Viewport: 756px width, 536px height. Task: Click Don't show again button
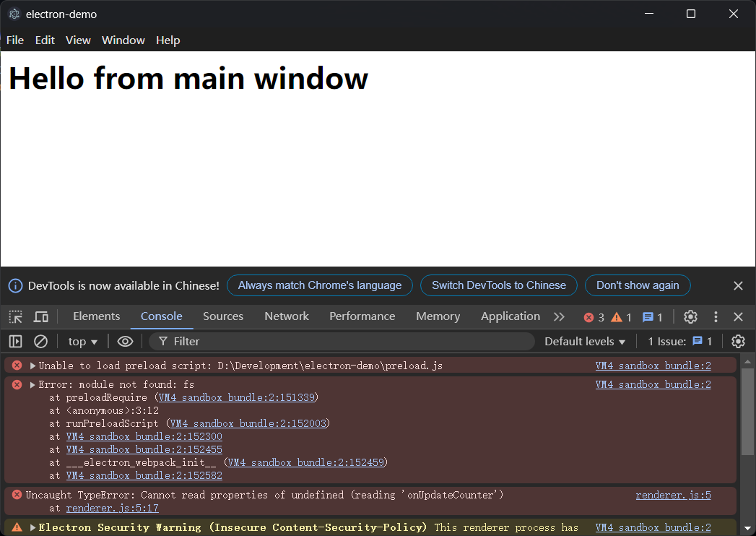tap(638, 285)
